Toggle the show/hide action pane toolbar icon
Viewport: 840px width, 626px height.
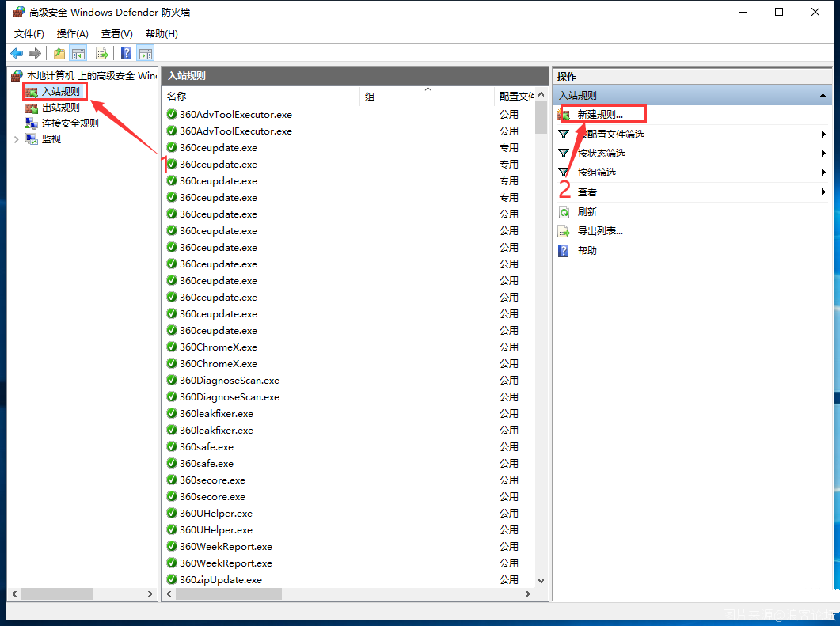(x=146, y=54)
